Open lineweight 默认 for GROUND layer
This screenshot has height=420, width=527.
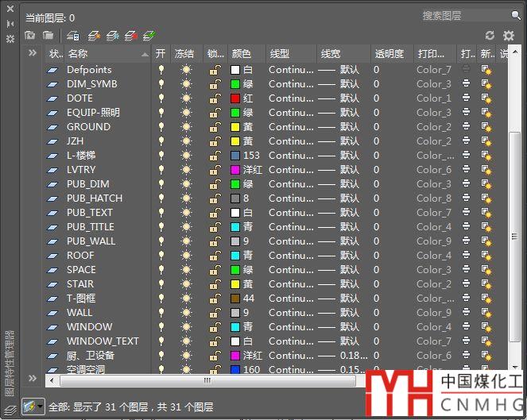[339, 127]
